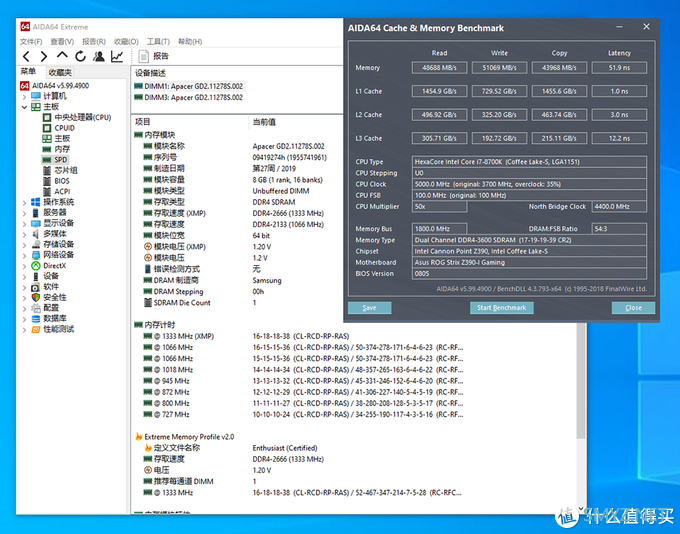Click the 计算机 computer icon

36,96
